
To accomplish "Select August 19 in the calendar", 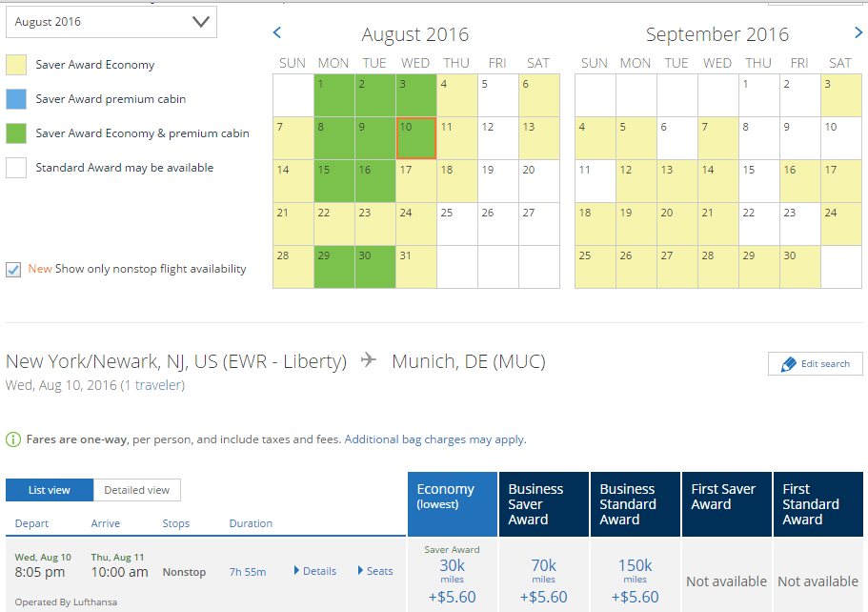I will coord(498,181).
